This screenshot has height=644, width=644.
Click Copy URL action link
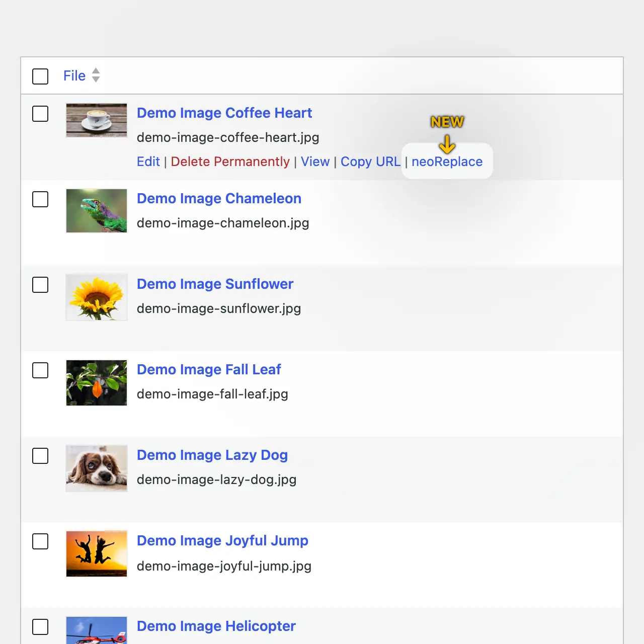[371, 162]
